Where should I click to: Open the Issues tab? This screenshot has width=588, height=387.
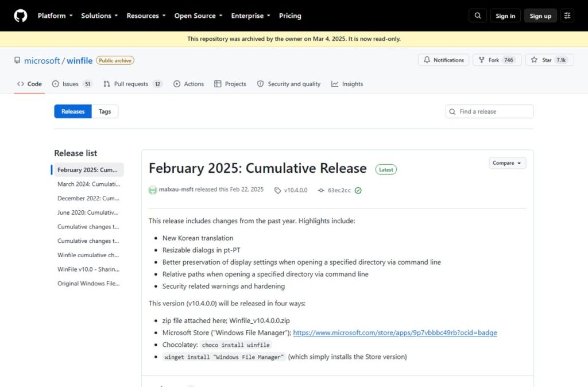coord(72,84)
